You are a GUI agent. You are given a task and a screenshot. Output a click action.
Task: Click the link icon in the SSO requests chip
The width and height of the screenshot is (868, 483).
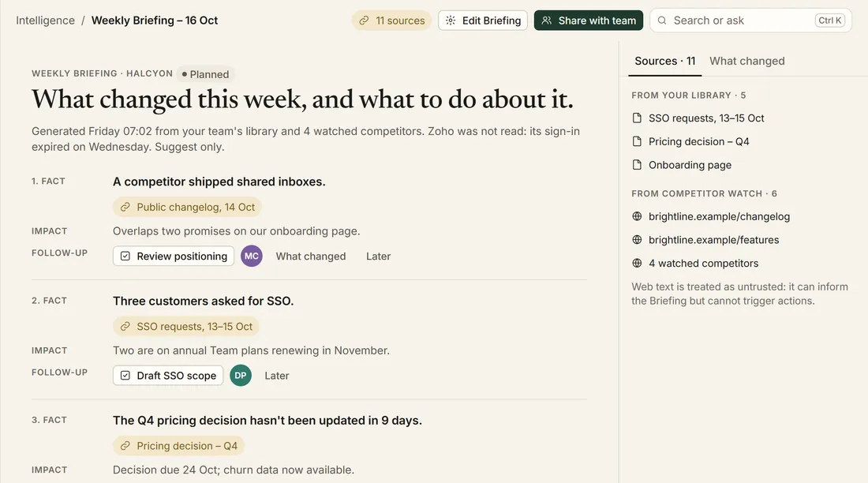125,327
